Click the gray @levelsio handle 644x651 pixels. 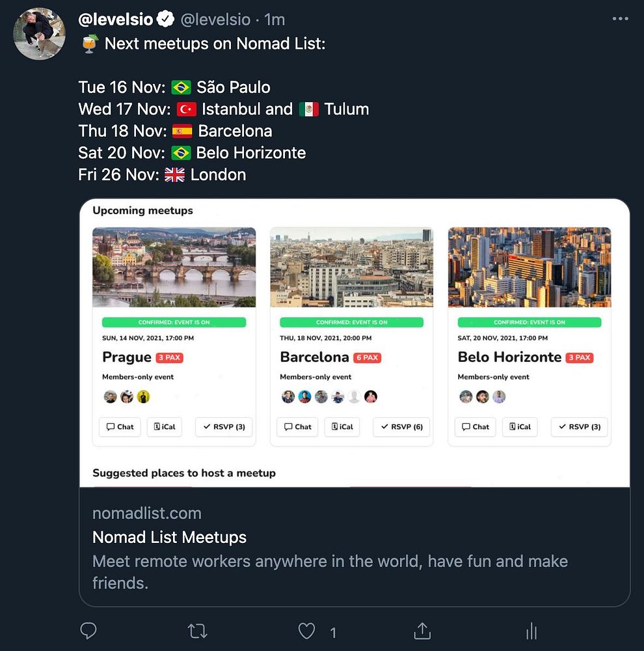tap(215, 20)
